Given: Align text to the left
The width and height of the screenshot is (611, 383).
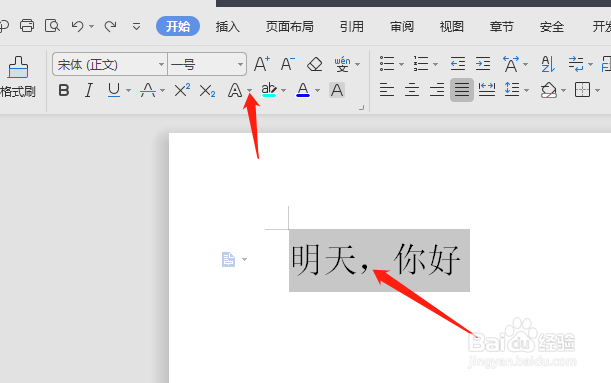Looking at the screenshot, I should (387, 90).
